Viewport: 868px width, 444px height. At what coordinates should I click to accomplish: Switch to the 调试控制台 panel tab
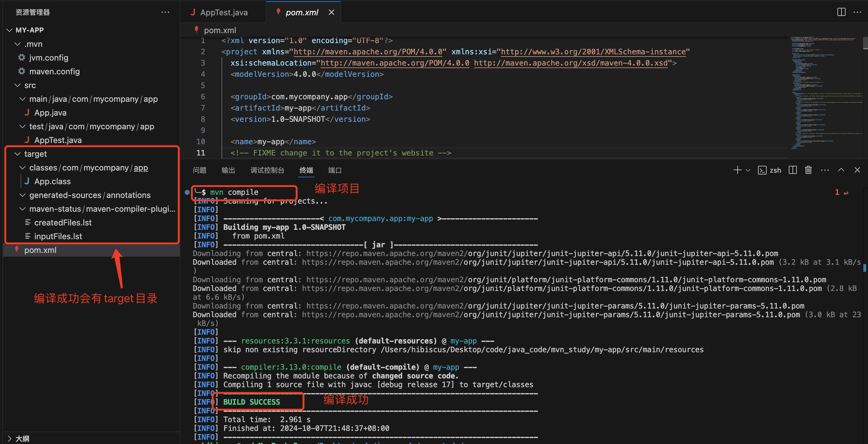(267, 170)
